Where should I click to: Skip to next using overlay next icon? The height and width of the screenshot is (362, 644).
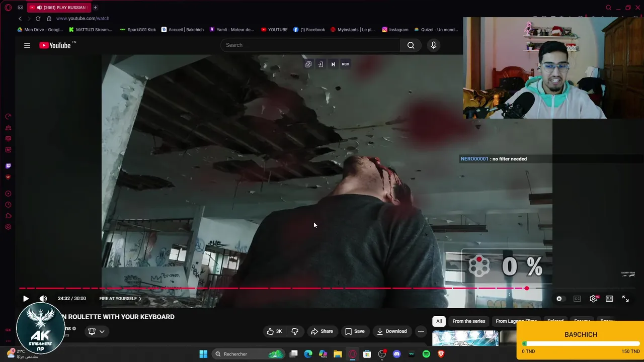(333, 64)
